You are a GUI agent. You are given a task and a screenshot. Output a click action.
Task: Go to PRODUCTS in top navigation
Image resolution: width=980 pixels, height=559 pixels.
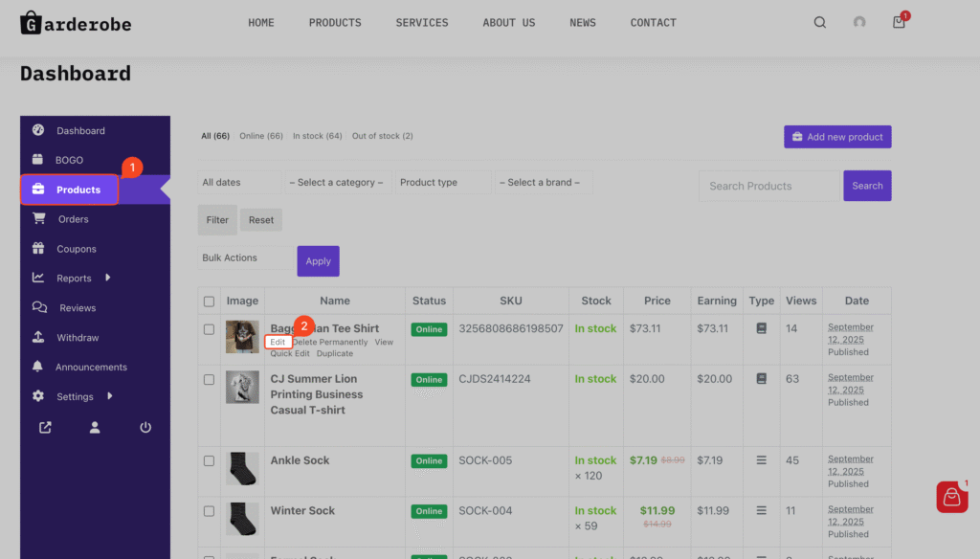tap(335, 23)
